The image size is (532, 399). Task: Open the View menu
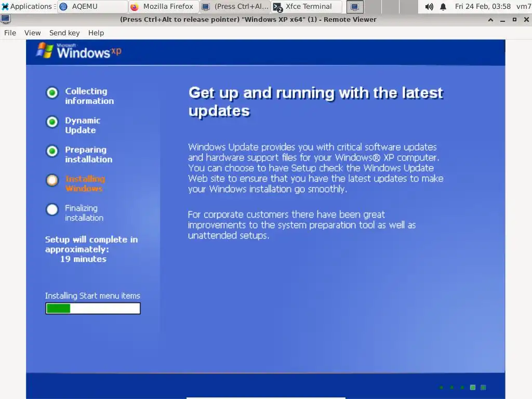(32, 33)
